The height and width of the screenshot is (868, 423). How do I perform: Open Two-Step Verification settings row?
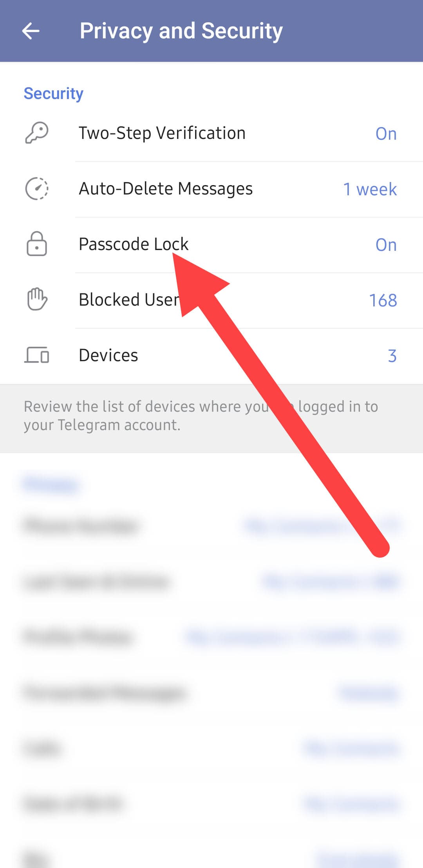[162, 133]
